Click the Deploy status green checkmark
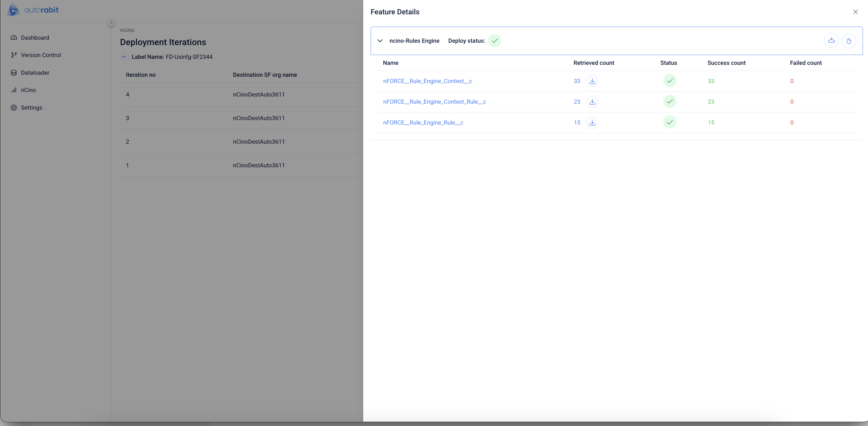Image resolution: width=868 pixels, height=426 pixels. (x=494, y=41)
